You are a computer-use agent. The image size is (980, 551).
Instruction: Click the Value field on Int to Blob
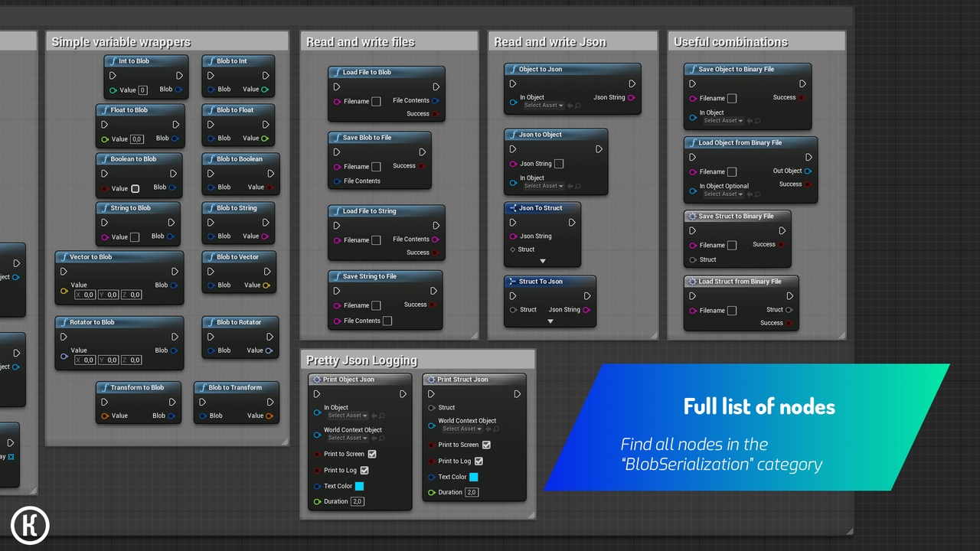[143, 90]
